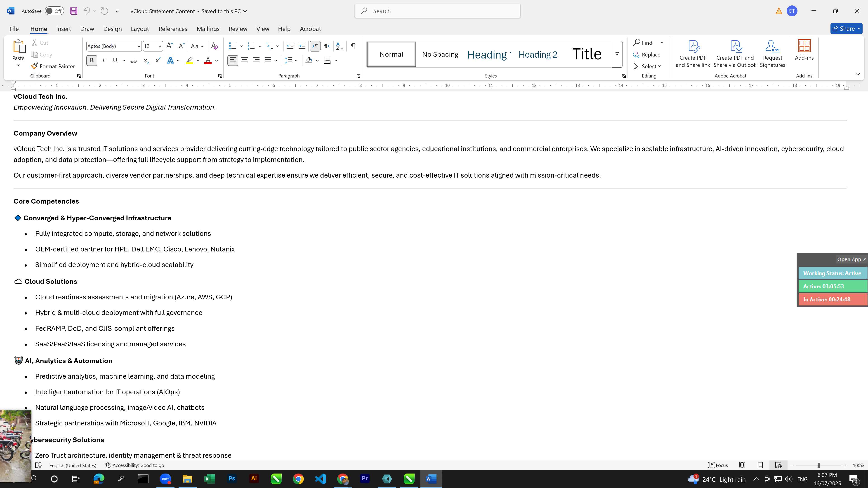Expand the Styles gallery
Image resolution: width=868 pixels, height=488 pixels.
pyautogui.click(x=617, y=54)
